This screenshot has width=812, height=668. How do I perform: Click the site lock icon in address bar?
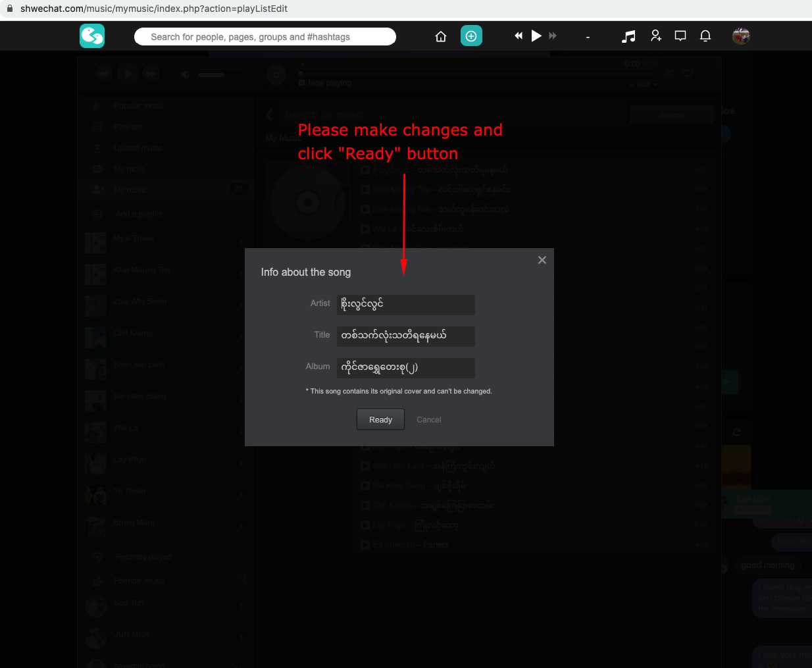9,9
